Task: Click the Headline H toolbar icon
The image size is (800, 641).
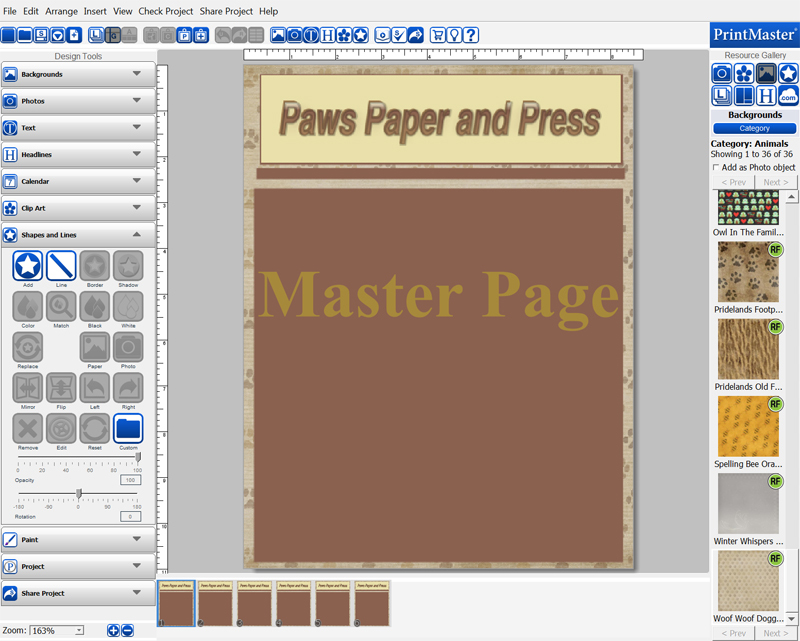Action: click(x=328, y=35)
